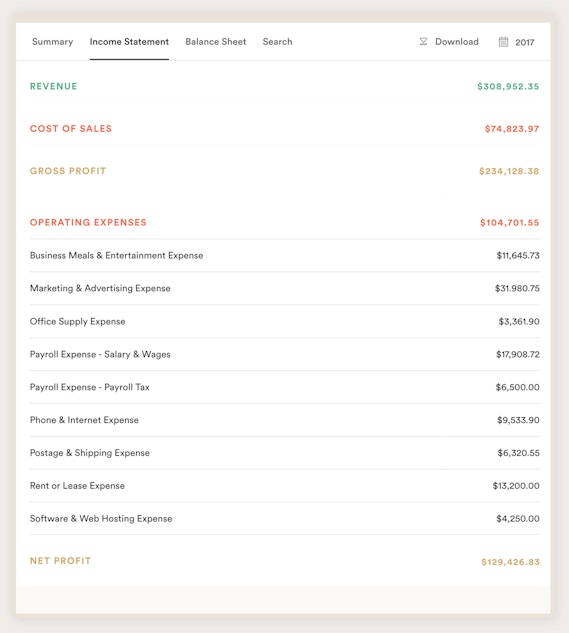
Task: Open Business Meals & Entertainment Expense row
Action: pyautogui.click(x=284, y=256)
